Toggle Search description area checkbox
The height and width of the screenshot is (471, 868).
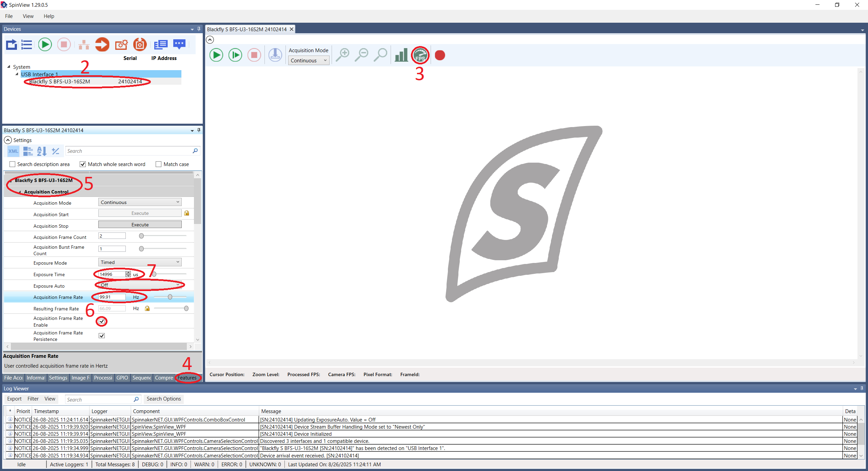tap(13, 164)
